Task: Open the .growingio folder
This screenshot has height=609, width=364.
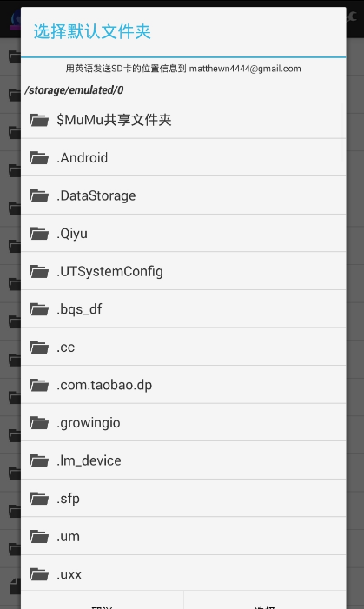Action: (183, 422)
